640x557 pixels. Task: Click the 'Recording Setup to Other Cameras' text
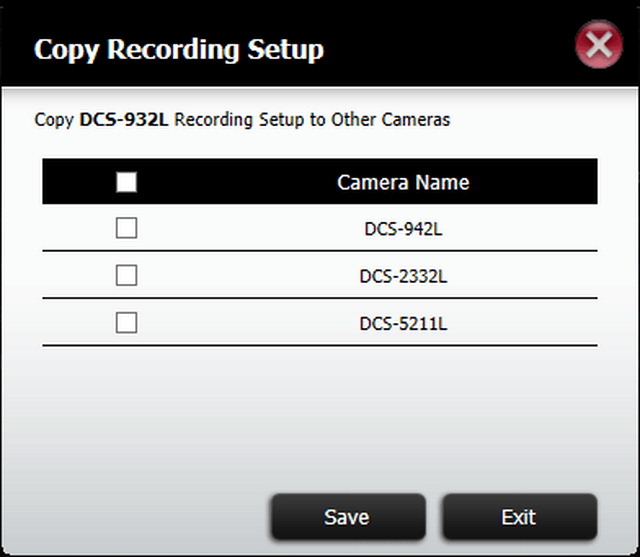pos(312,120)
